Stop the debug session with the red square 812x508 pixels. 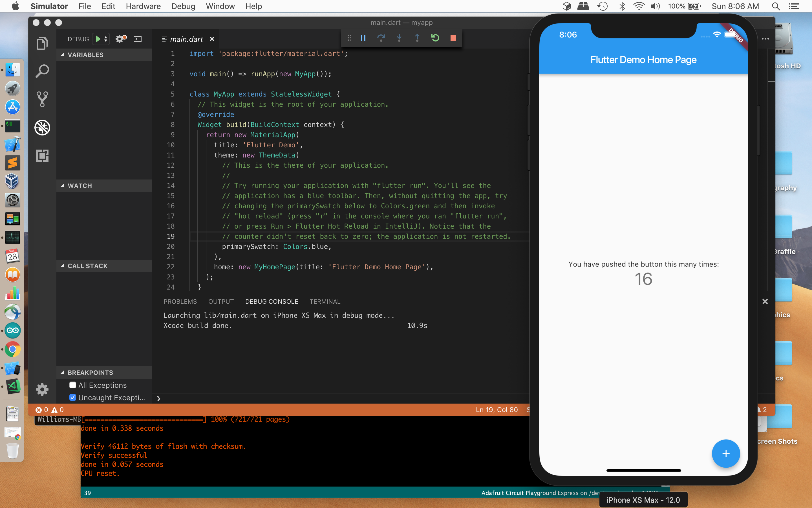[453, 38]
